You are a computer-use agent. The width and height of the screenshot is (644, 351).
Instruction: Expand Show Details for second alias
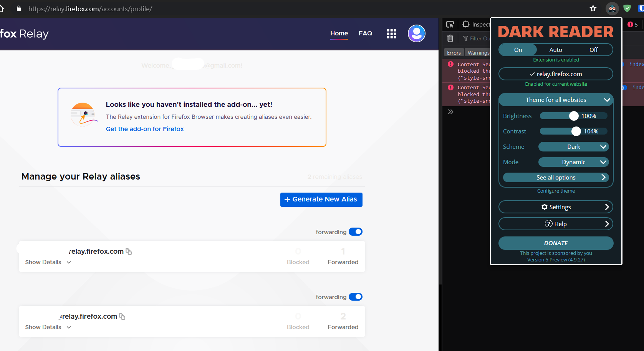(48, 327)
